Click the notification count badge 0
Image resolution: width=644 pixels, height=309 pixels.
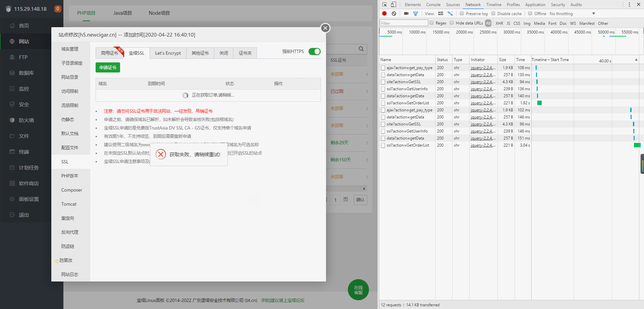coord(58,9)
